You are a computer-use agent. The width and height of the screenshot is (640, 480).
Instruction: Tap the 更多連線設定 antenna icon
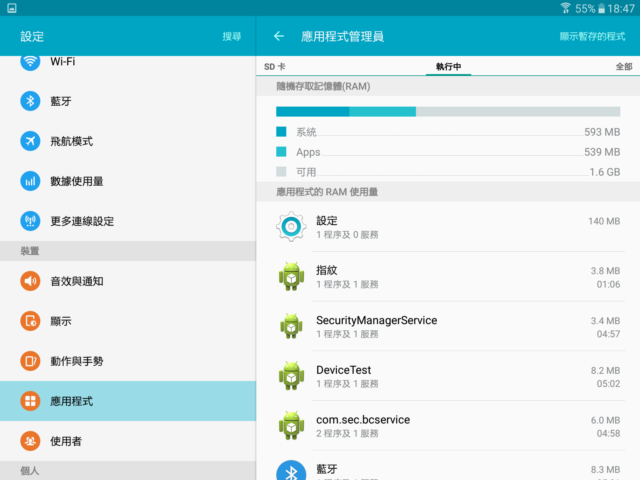[x=30, y=221]
